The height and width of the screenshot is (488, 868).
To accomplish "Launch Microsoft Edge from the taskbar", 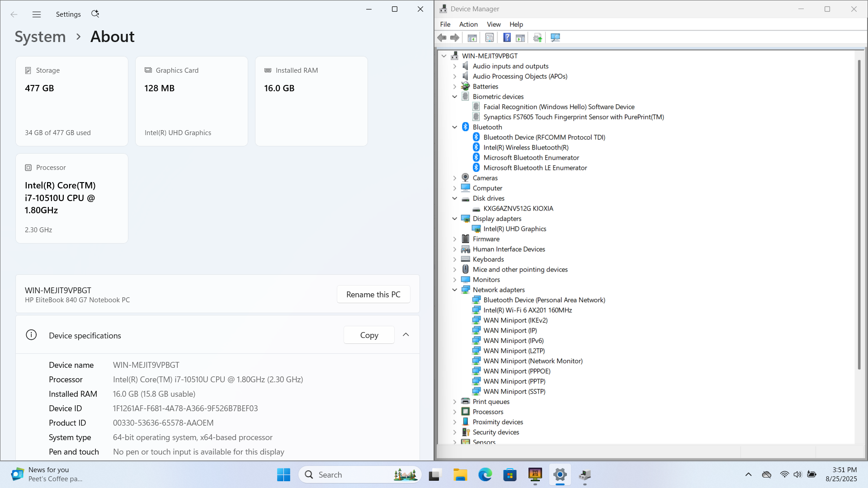I will coord(485,475).
